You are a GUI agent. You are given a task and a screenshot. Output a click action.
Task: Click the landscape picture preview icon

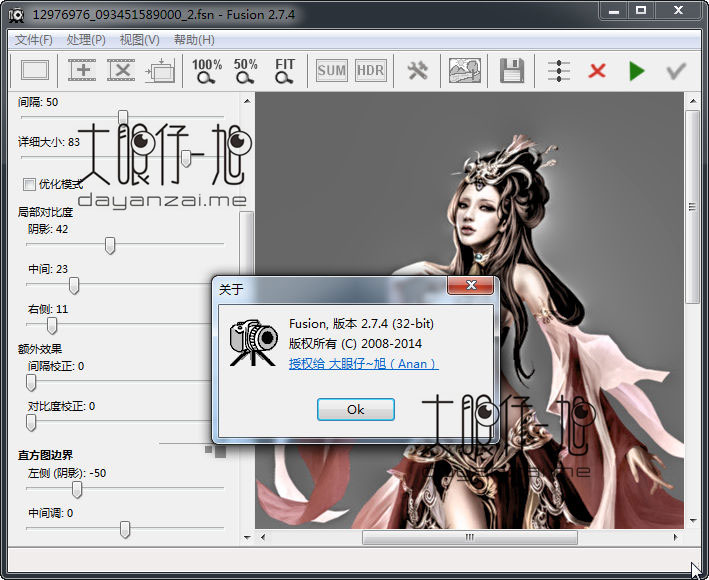click(464, 71)
